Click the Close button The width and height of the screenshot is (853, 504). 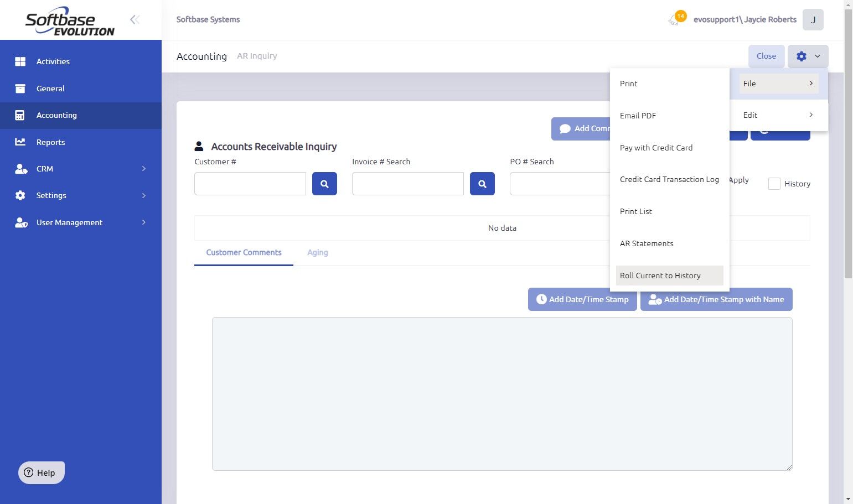coord(766,56)
